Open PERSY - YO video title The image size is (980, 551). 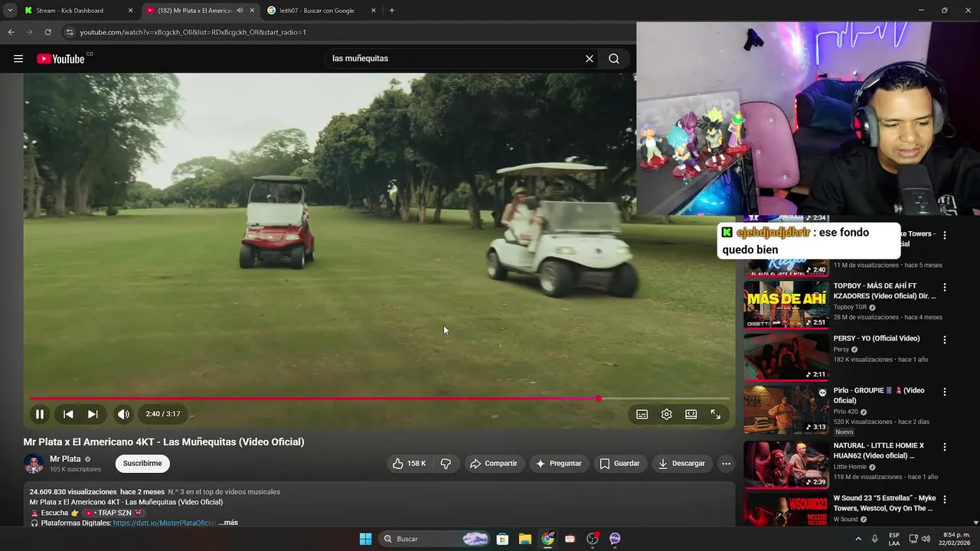(877, 338)
